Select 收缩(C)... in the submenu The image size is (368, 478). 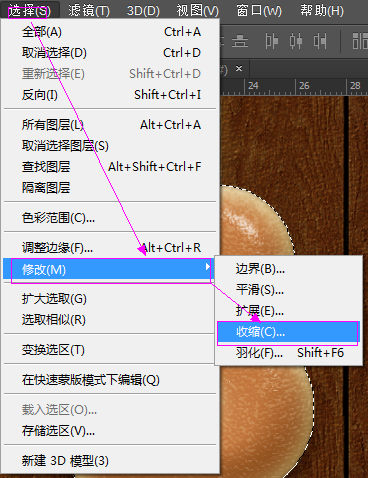(289, 332)
